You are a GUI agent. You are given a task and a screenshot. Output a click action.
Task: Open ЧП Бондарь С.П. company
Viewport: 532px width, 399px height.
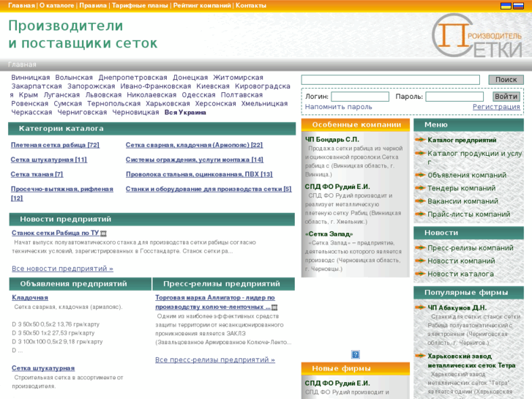[x=331, y=139]
